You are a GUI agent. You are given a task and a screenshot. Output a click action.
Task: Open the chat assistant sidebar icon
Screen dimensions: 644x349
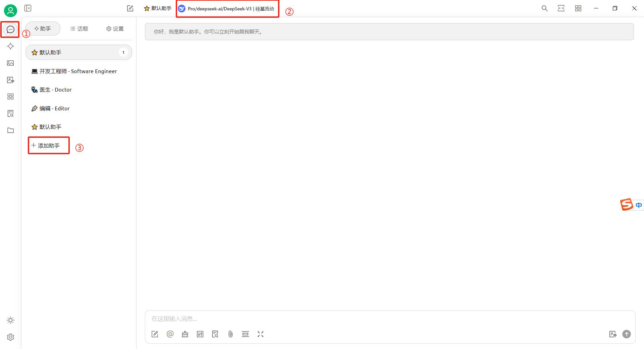(x=10, y=30)
